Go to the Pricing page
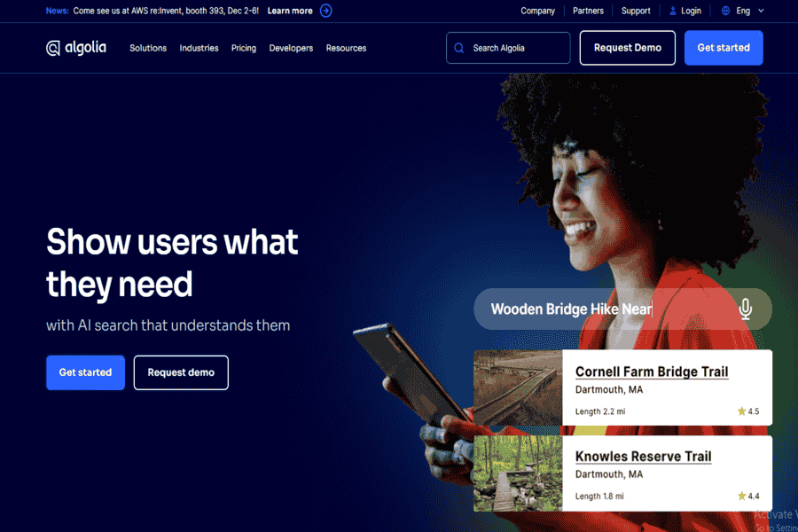 [244, 48]
